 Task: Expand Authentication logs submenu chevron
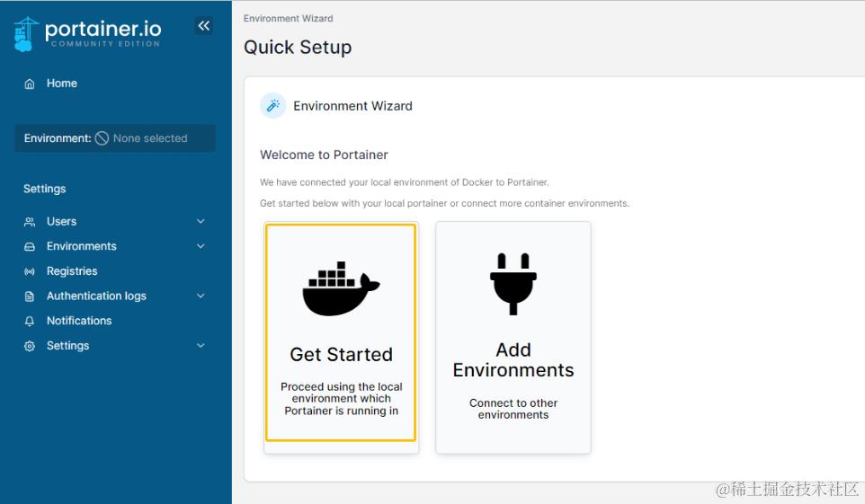(x=201, y=296)
